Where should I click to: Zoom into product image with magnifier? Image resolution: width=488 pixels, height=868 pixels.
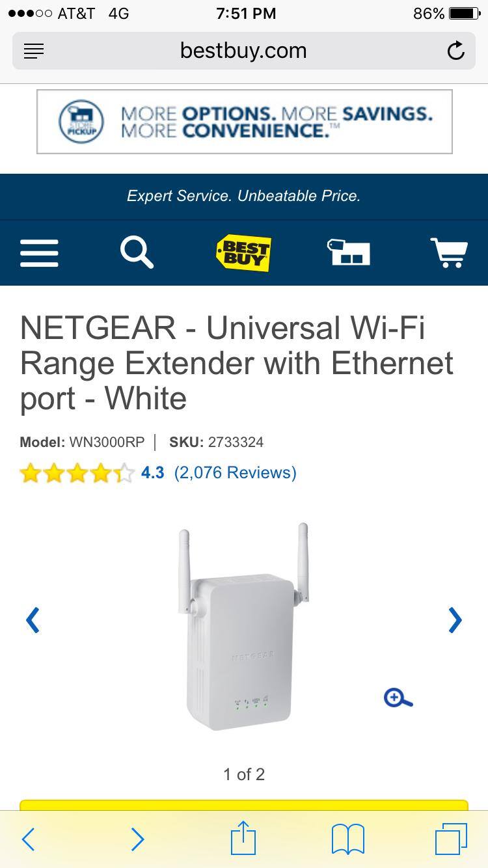[398, 698]
